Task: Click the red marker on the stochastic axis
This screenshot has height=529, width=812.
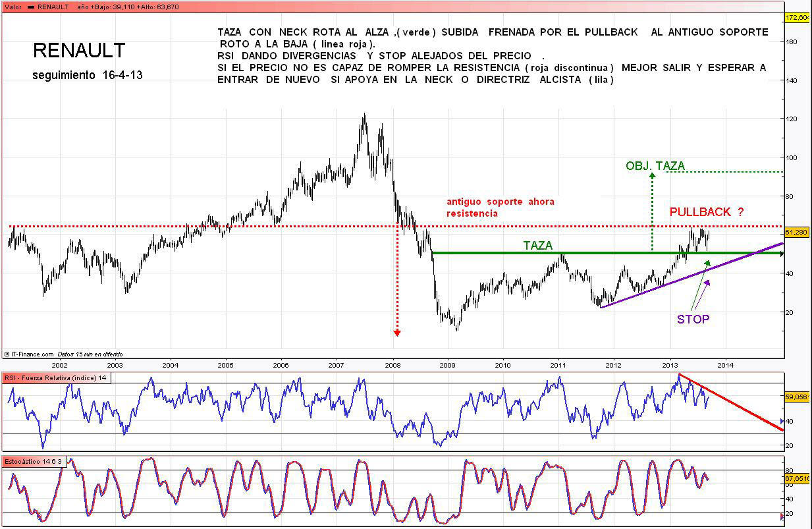Action: click(782, 516)
